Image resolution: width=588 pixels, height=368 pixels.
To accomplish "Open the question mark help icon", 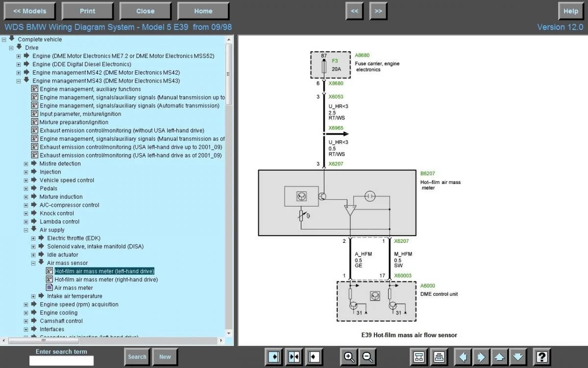I will tap(541, 357).
